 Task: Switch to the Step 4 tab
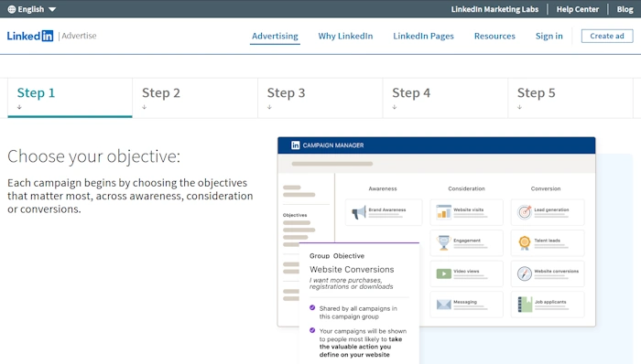[x=445, y=98]
